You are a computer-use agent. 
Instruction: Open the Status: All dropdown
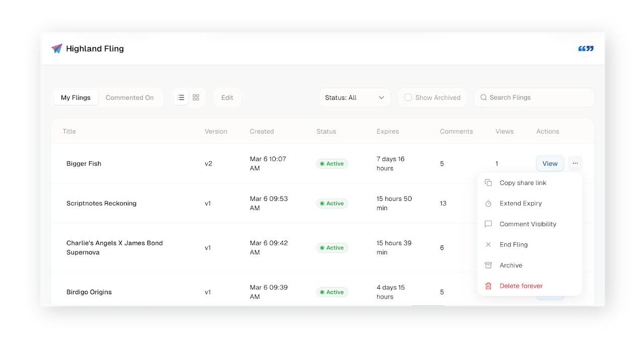[355, 98]
